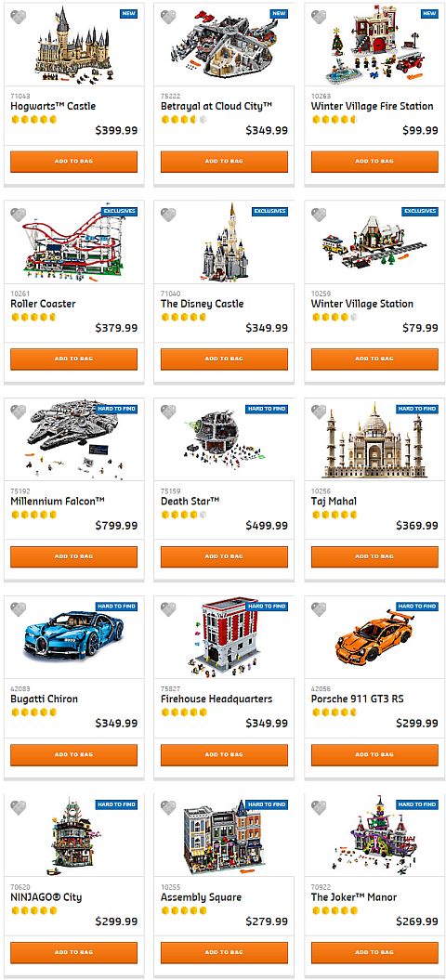Toggle wishlist heart on Hogwarts Castle

[19, 17]
